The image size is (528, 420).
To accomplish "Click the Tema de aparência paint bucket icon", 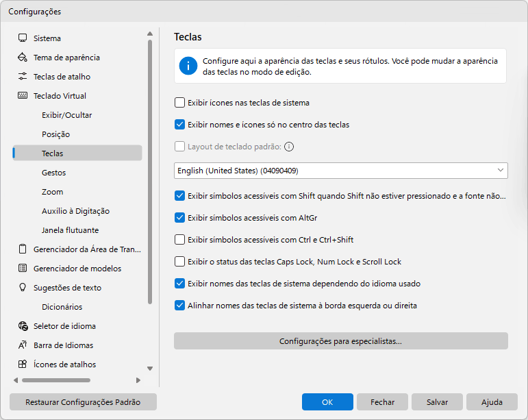I will coord(23,58).
